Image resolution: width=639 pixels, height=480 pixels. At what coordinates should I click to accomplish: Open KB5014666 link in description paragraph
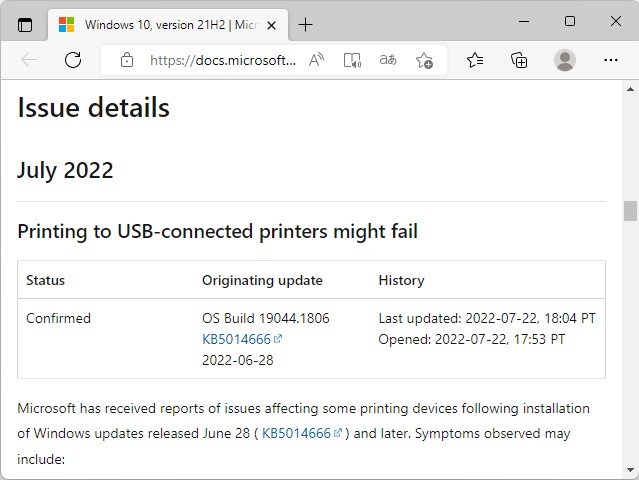tap(296, 433)
